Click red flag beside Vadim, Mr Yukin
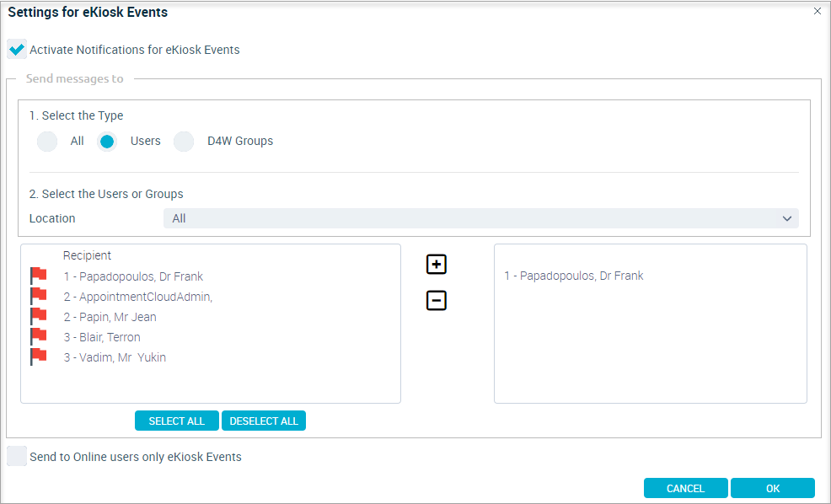831x504 pixels. (39, 357)
